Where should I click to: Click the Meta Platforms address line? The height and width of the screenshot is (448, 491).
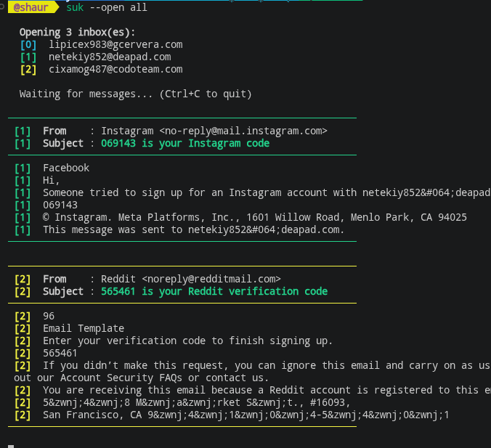click(x=255, y=217)
